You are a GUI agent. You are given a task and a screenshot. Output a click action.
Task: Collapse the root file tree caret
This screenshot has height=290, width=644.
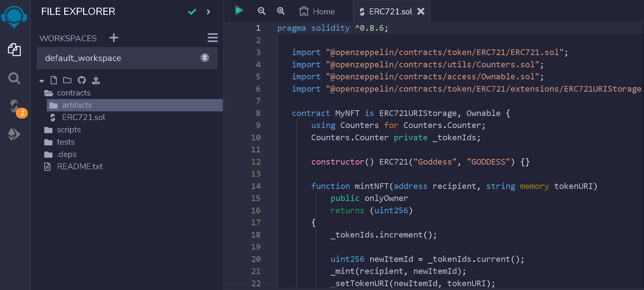pos(42,81)
